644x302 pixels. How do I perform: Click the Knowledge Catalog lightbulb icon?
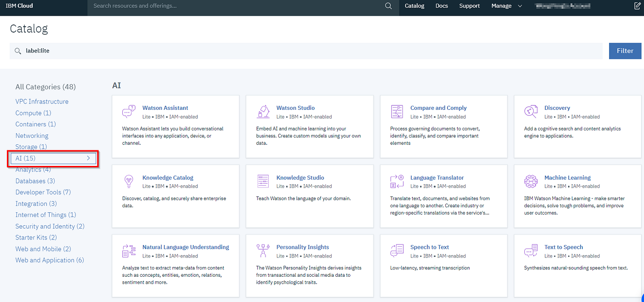129,181
